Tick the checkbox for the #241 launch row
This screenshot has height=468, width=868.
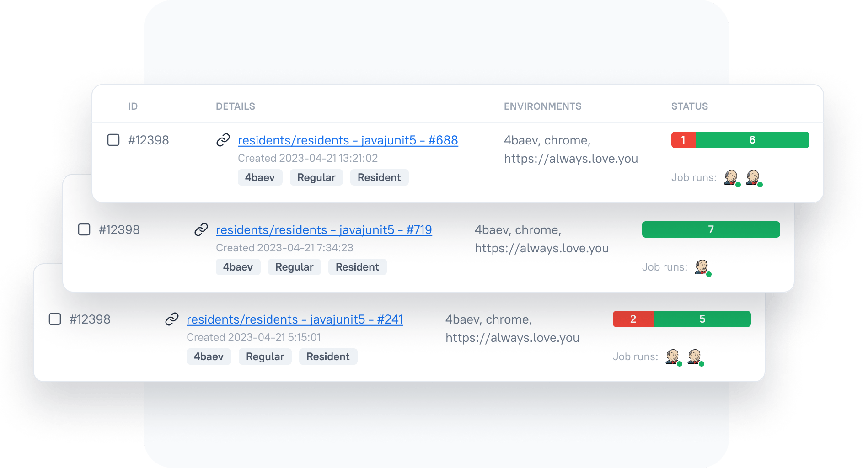click(55, 319)
